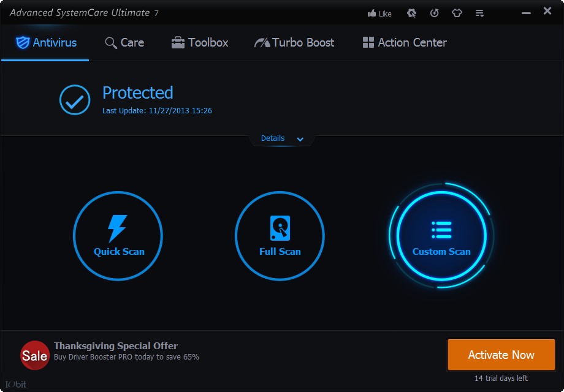
Task: Start a Full Scan
Action: [280, 236]
